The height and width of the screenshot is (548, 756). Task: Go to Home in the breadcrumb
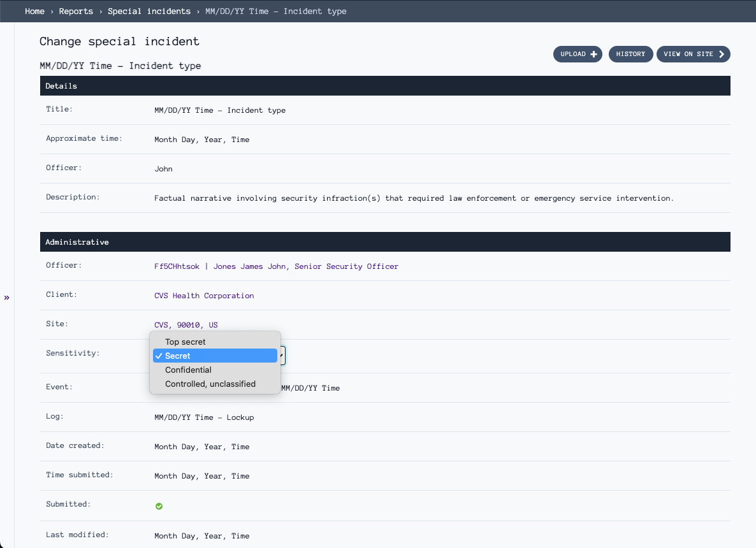(34, 11)
